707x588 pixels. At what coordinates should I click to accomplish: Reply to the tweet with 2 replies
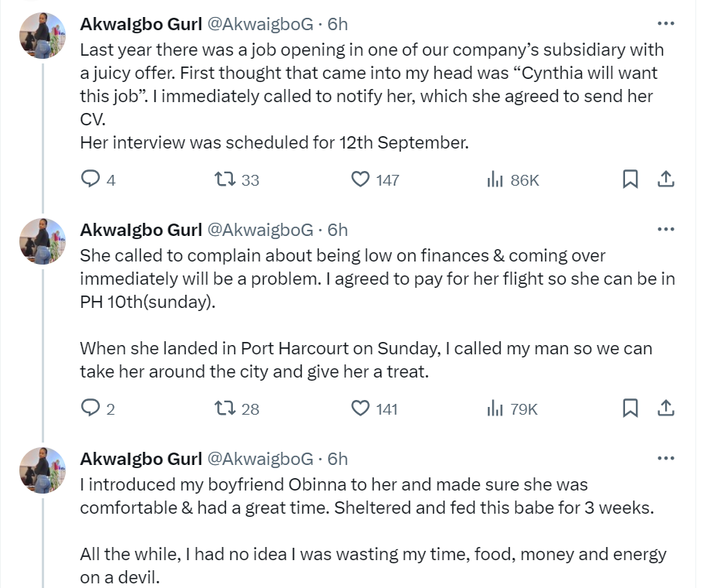tap(92, 409)
